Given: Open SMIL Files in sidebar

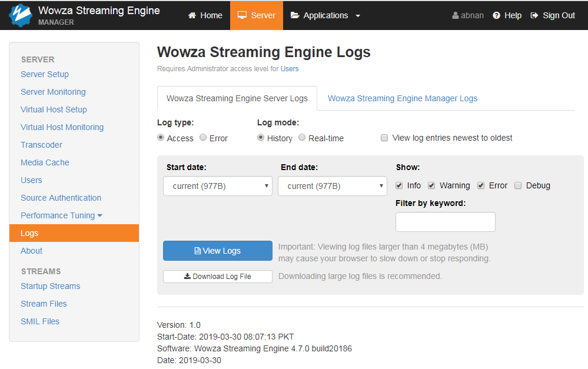Looking at the screenshot, I should coord(40,321).
